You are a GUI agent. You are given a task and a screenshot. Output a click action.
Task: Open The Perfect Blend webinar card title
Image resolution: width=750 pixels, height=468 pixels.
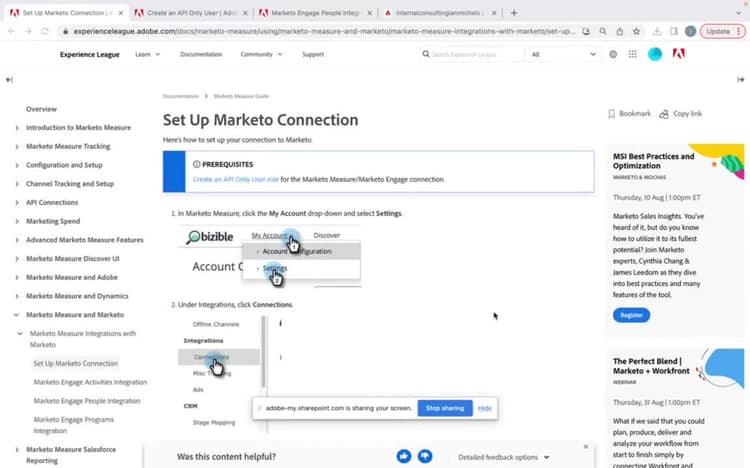click(651, 366)
